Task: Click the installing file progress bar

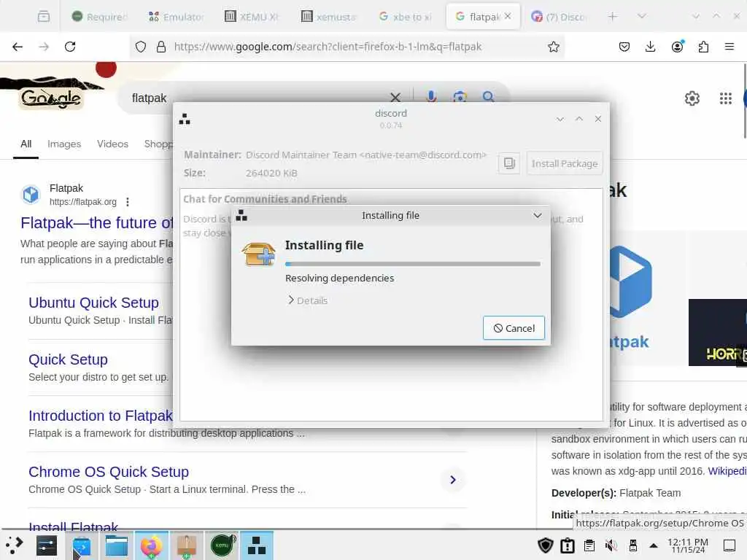Action: 413,263
